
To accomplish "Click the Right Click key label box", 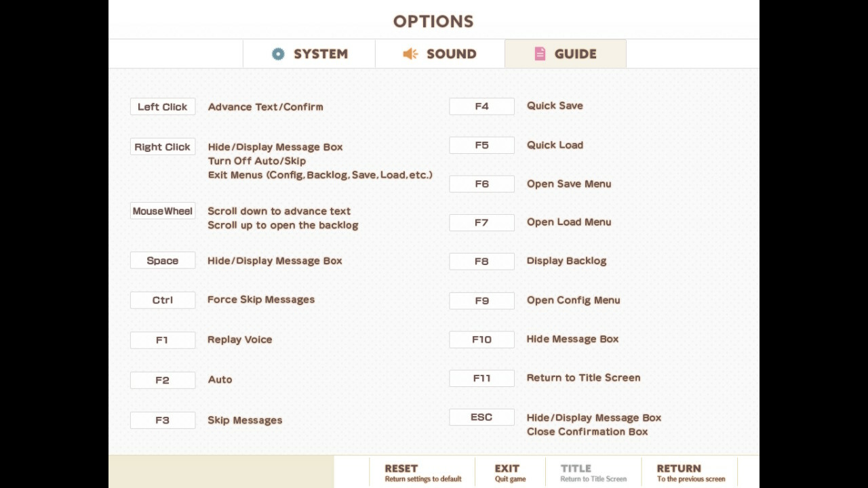I will pos(163,146).
